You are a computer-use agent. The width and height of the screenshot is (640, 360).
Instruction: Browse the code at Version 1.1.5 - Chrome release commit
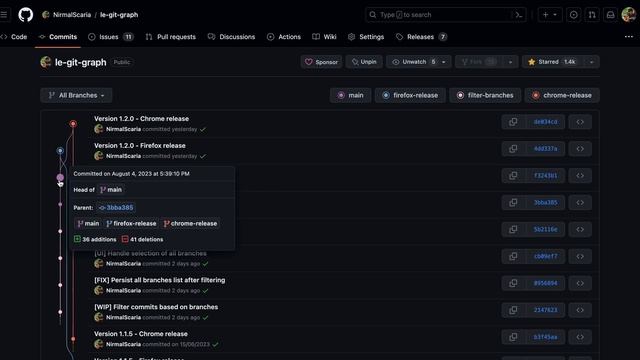(580, 337)
